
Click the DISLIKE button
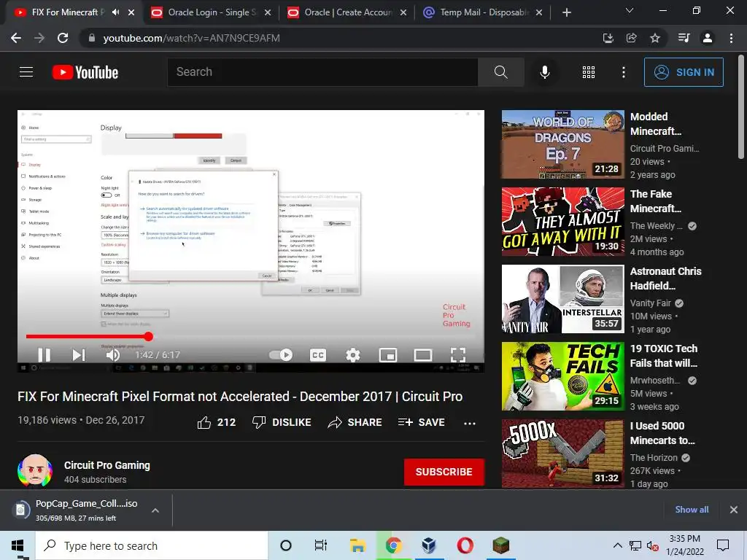point(282,422)
